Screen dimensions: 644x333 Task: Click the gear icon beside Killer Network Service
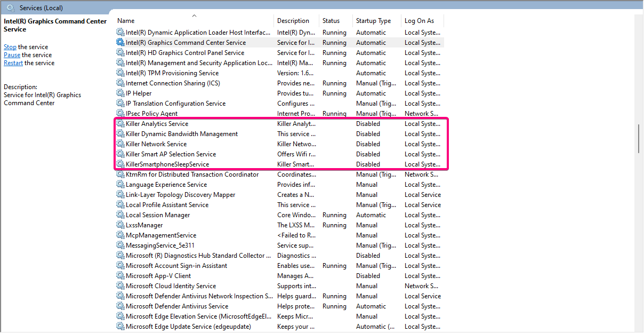120,144
